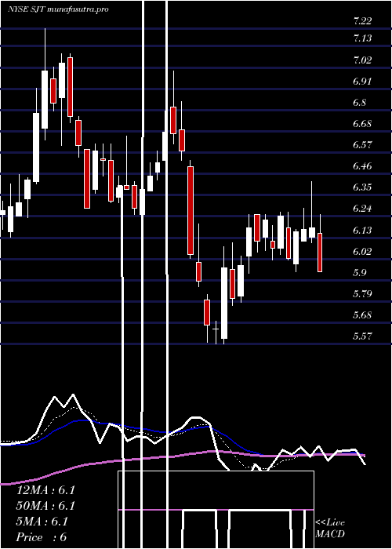This screenshot has width=392, height=549.
Task: Click the 5.9 price axis label
Action: point(359,272)
